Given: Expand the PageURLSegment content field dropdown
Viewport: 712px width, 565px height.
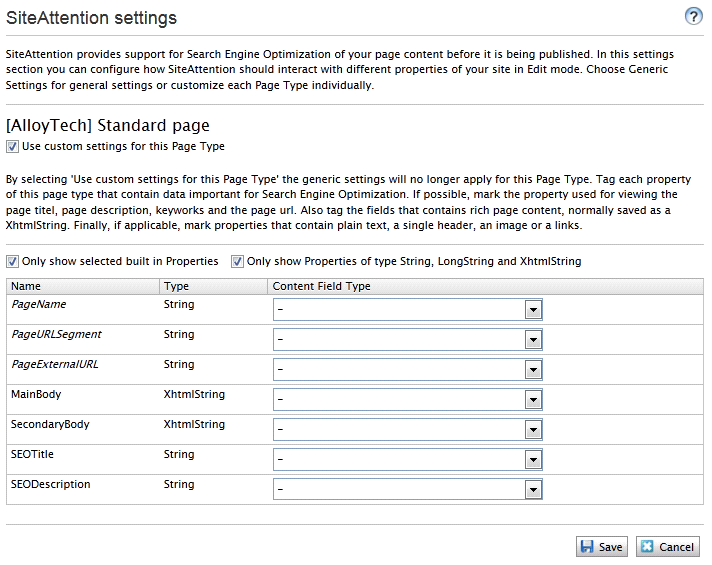Looking at the screenshot, I should click(533, 340).
